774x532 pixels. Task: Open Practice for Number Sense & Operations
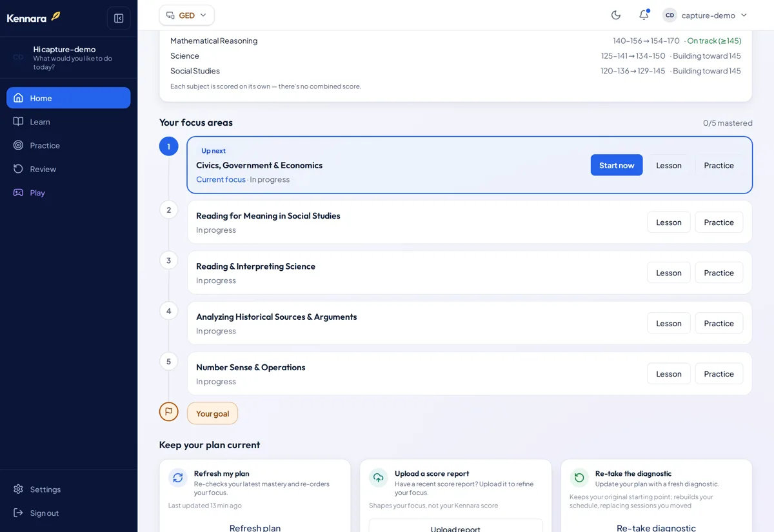tap(719, 373)
